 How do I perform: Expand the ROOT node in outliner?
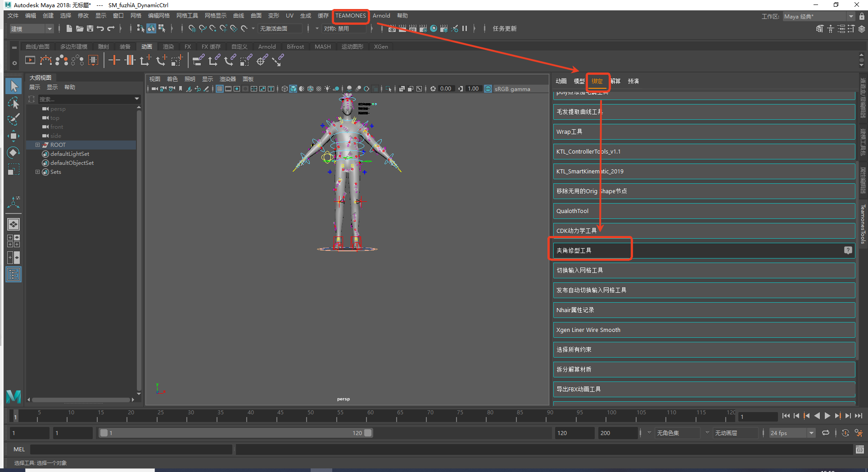pyautogui.click(x=38, y=145)
